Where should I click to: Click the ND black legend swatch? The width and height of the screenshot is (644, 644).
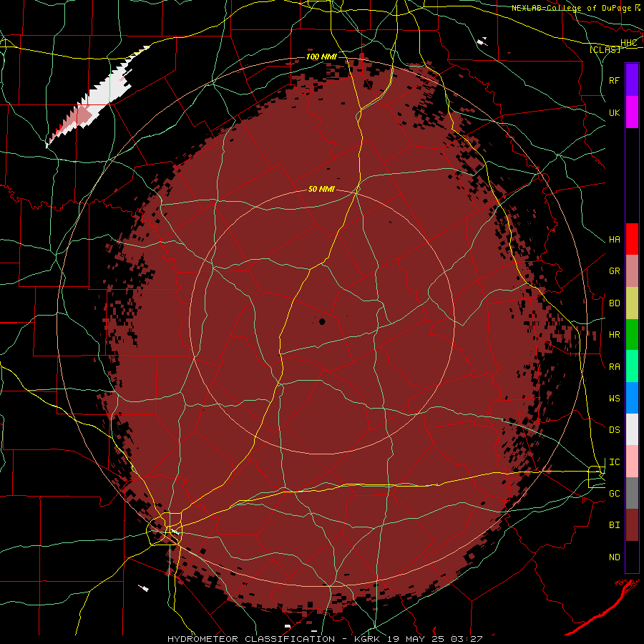click(x=632, y=557)
